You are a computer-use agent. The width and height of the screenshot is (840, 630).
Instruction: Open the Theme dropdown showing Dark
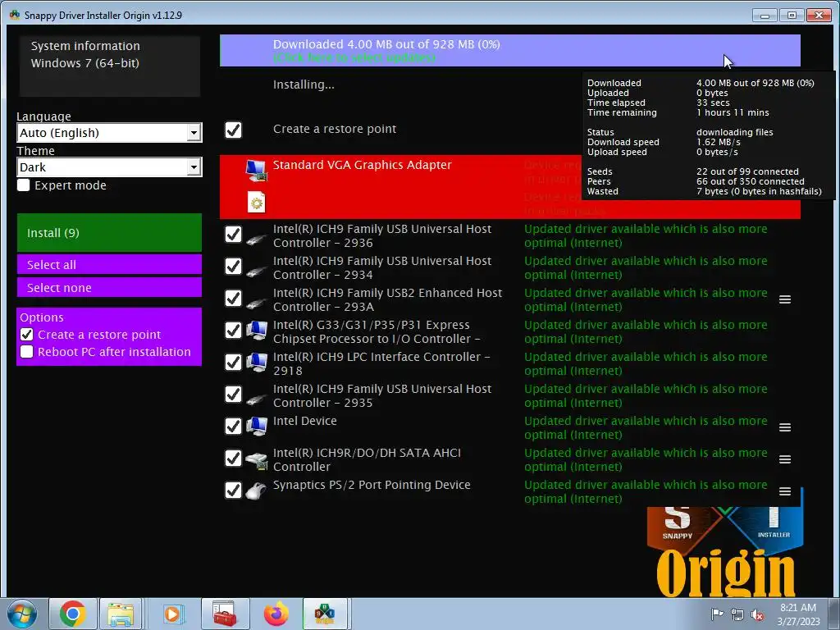(x=109, y=167)
